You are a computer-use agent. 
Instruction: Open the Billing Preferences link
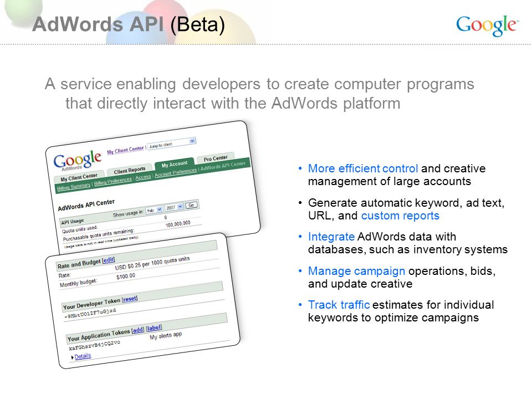coord(112,181)
